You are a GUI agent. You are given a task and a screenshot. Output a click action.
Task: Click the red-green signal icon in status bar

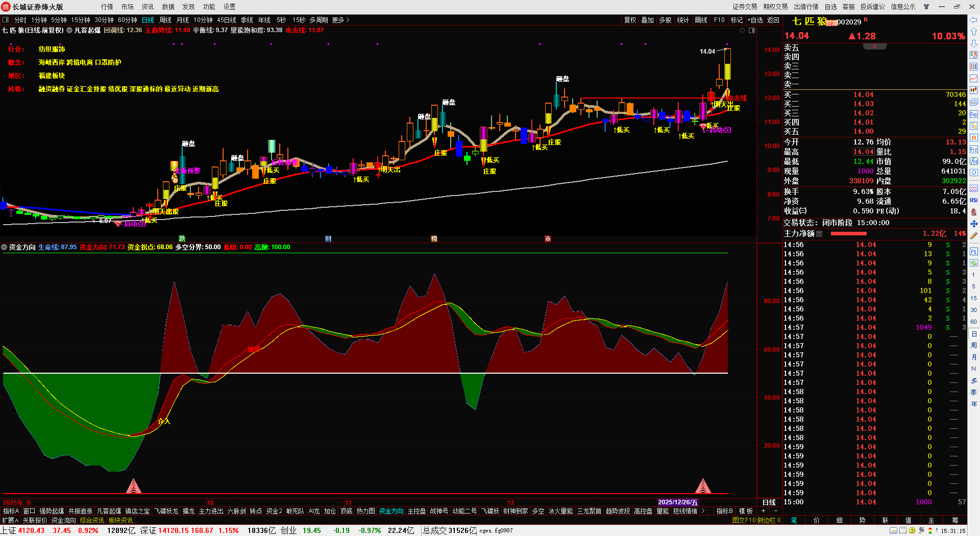coord(930,530)
